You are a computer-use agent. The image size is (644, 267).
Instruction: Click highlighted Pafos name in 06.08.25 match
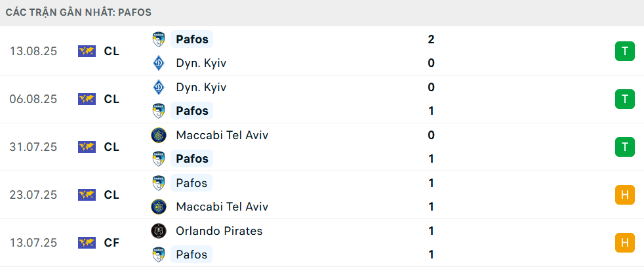tap(191, 111)
